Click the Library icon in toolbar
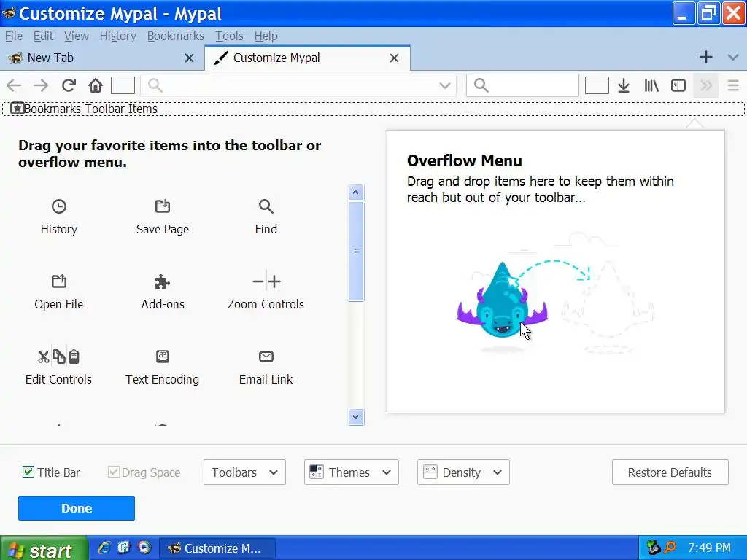Viewport: 747px width, 560px height. 651,86
